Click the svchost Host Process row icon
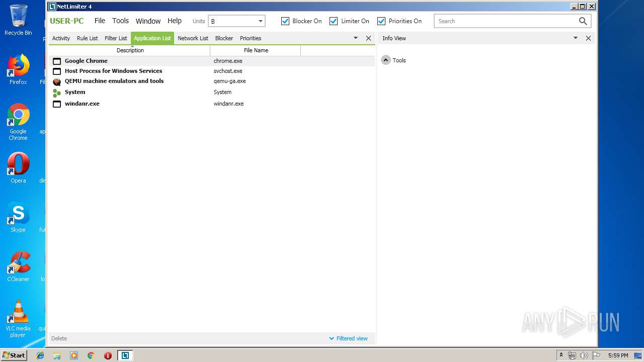Screen dimensions: 644x362 click(x=57, y=71)
